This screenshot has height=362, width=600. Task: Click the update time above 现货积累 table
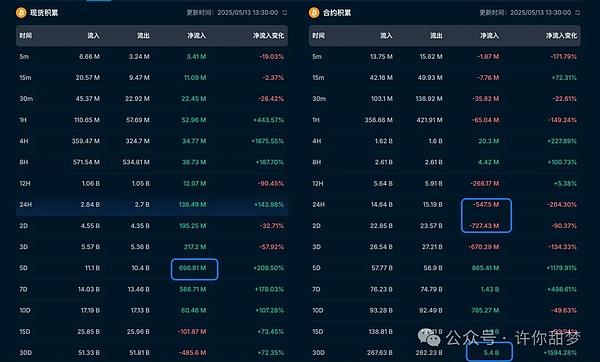[232, 13]
